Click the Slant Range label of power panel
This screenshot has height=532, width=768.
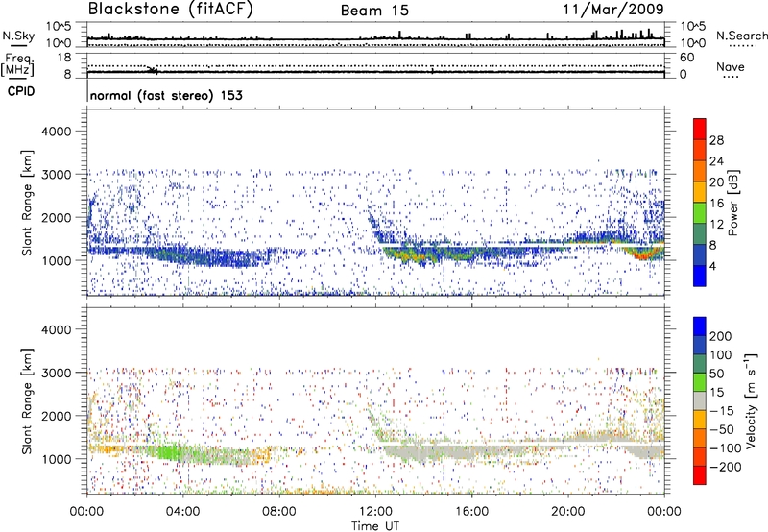[27, 203]
